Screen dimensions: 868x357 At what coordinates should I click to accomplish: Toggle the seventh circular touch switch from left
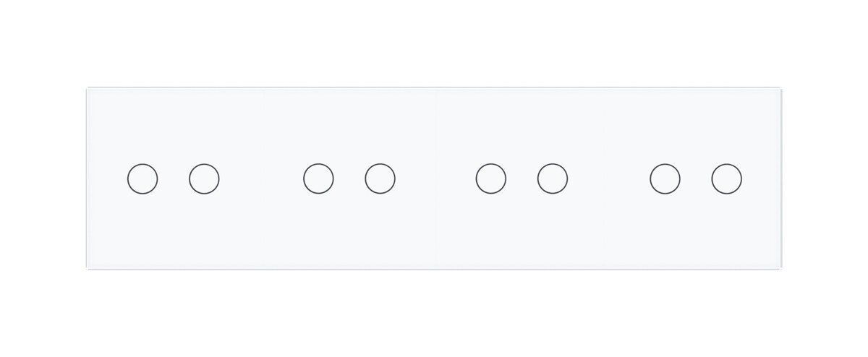click(665, 178)
